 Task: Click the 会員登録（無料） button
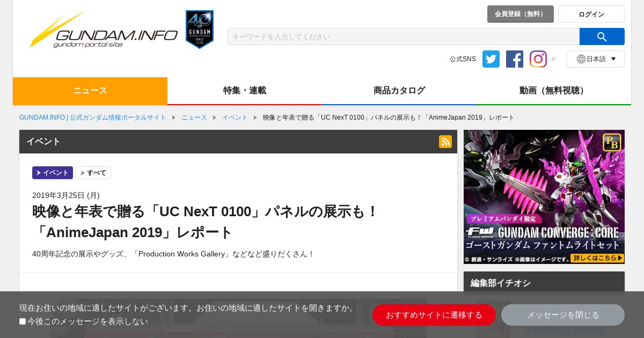(x=521, y=14)
